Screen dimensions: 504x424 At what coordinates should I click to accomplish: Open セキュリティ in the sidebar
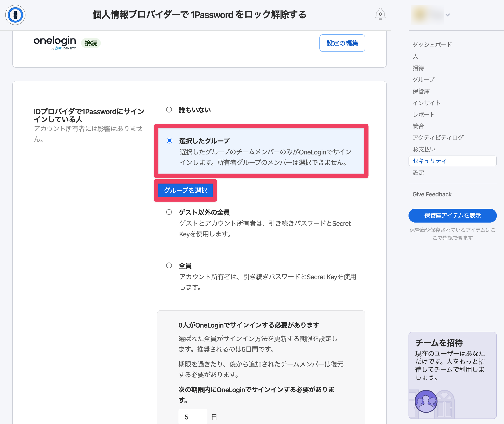point(452,161)
